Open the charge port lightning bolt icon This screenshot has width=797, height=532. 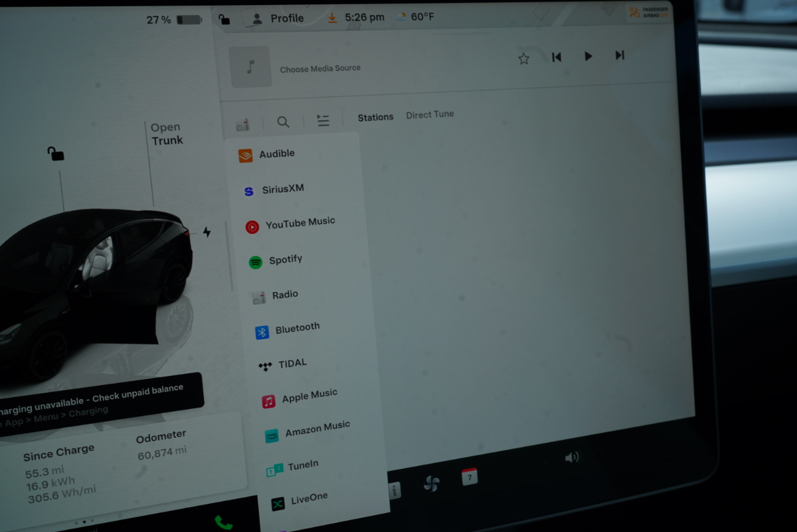[207, 232]
